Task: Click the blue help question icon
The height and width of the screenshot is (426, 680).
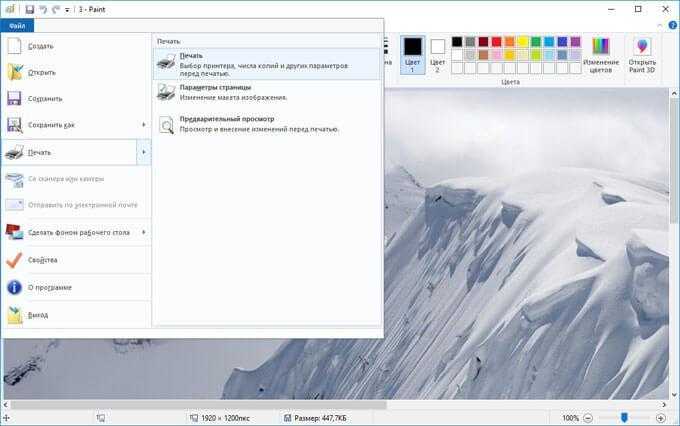Action: pos(673,26)
